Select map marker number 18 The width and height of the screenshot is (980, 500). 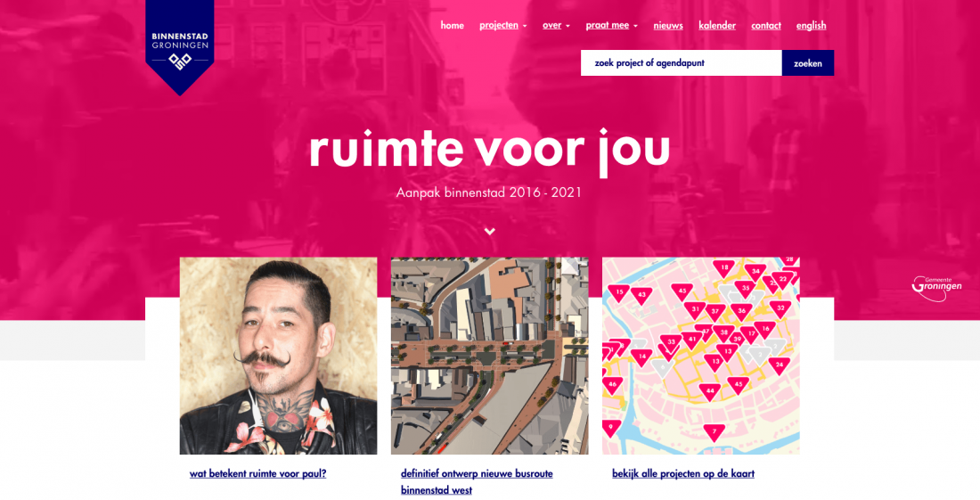(x=723, y=269)
